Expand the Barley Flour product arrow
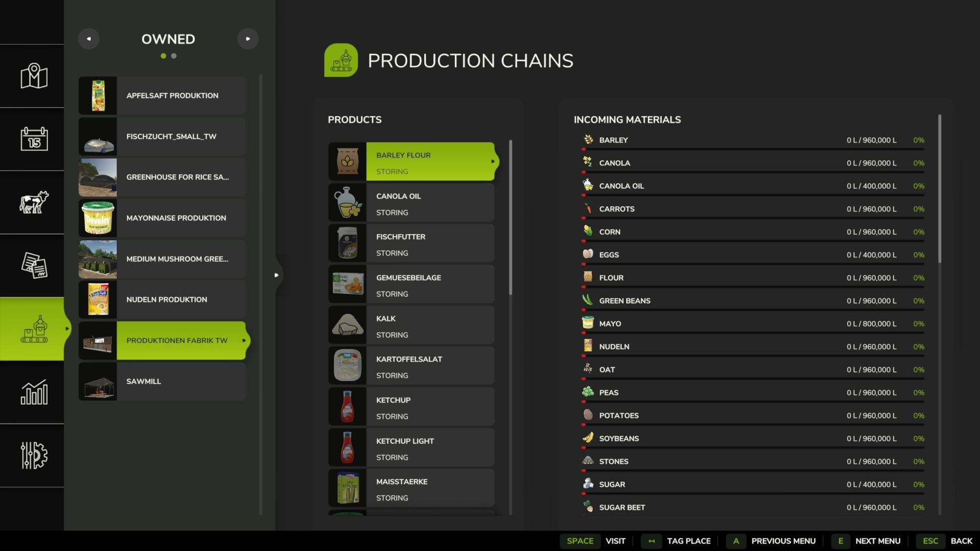Viewport: 980px width, 551px height. (493, 161)
